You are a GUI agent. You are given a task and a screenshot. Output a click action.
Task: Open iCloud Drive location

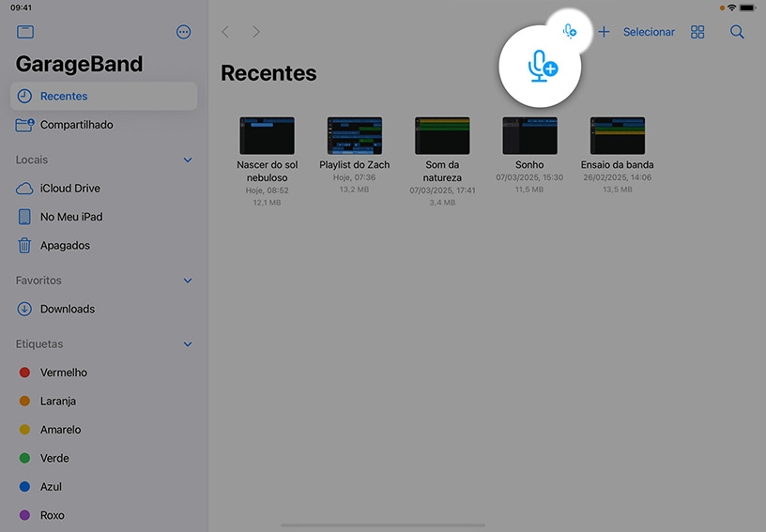coord(103,189)
